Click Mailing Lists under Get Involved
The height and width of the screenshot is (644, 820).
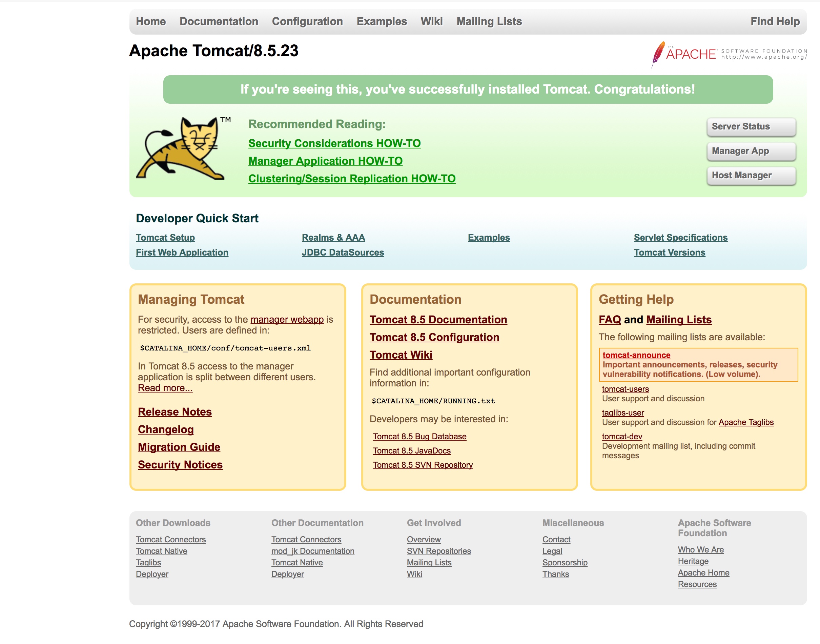click(429, 563)
